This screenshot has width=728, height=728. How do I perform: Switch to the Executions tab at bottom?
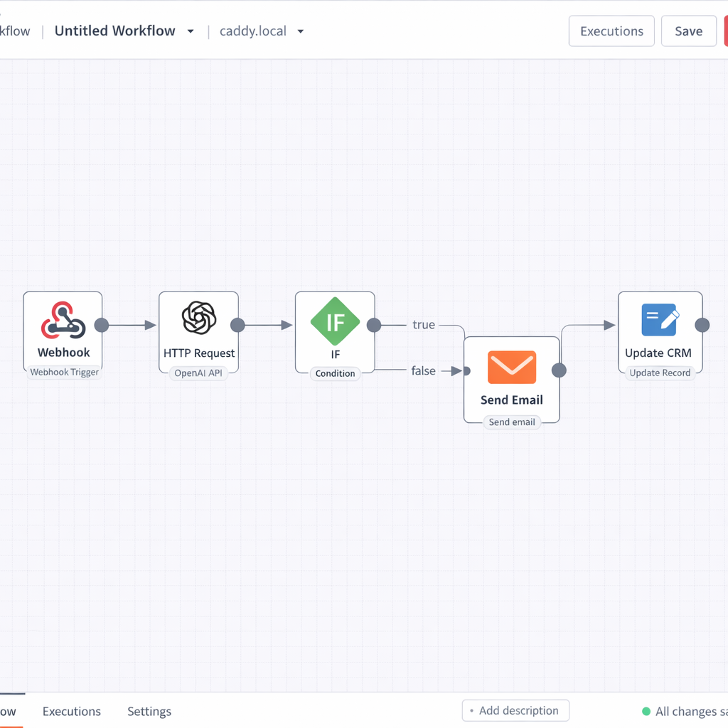71,711
